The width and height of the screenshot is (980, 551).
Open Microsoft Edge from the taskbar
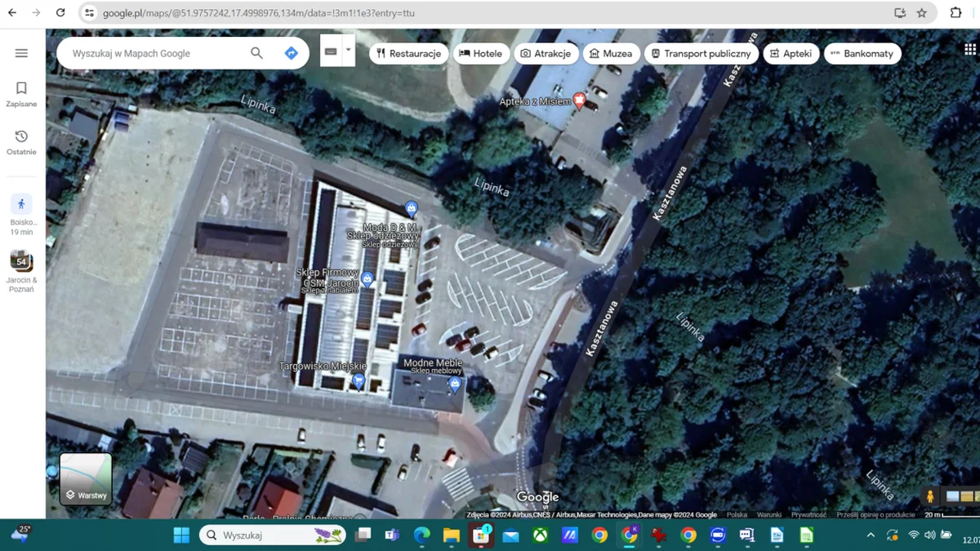coord(421,535)
